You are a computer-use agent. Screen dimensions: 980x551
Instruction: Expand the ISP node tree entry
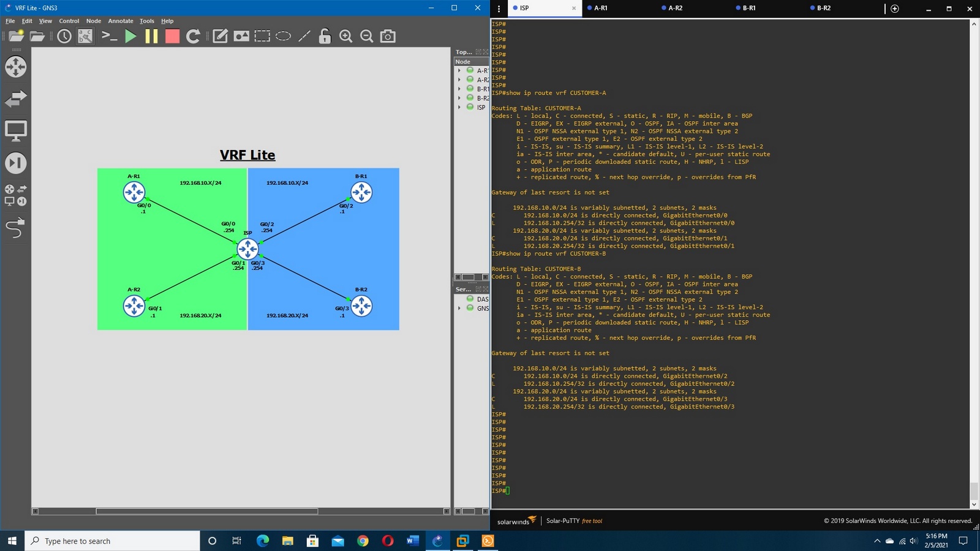coord(459,107)
